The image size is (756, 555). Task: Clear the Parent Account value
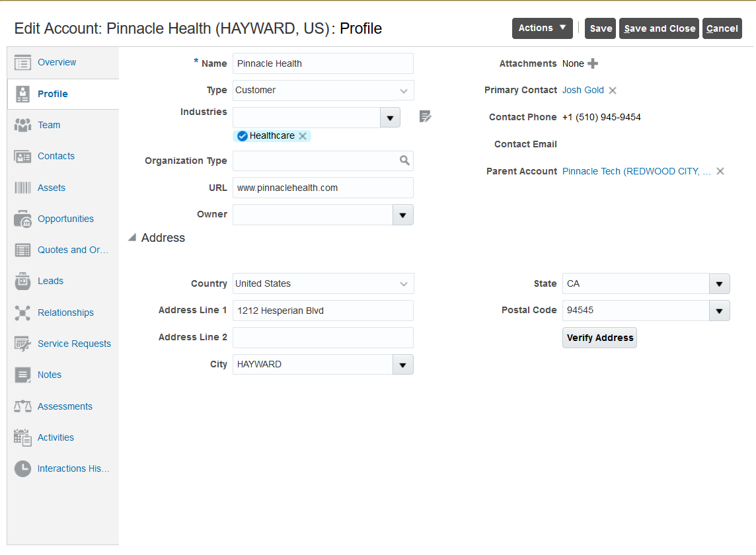pyautogui.click(x=720, y=171)
